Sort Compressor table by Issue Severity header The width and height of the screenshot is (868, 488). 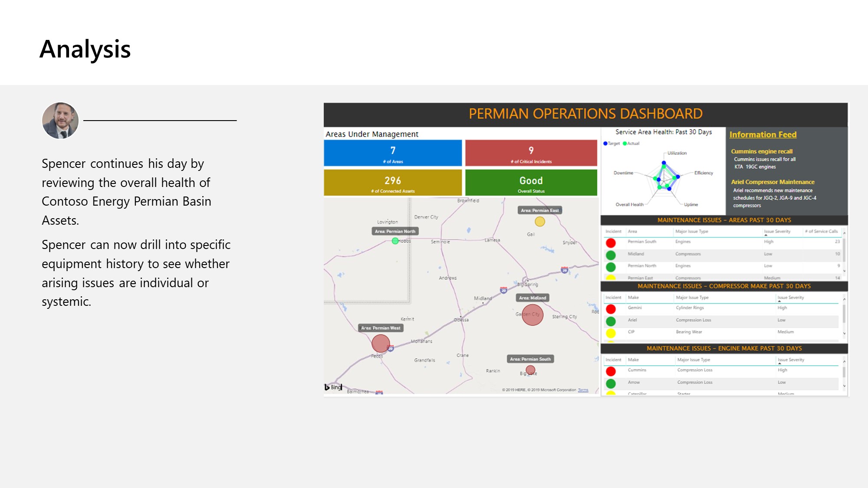coord(790,298)
